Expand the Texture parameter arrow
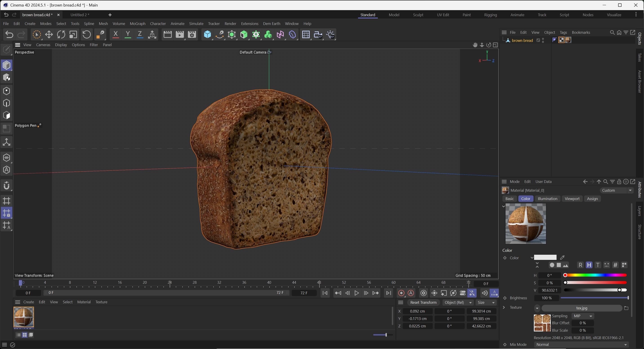644x349 pixels. [504, 307]
